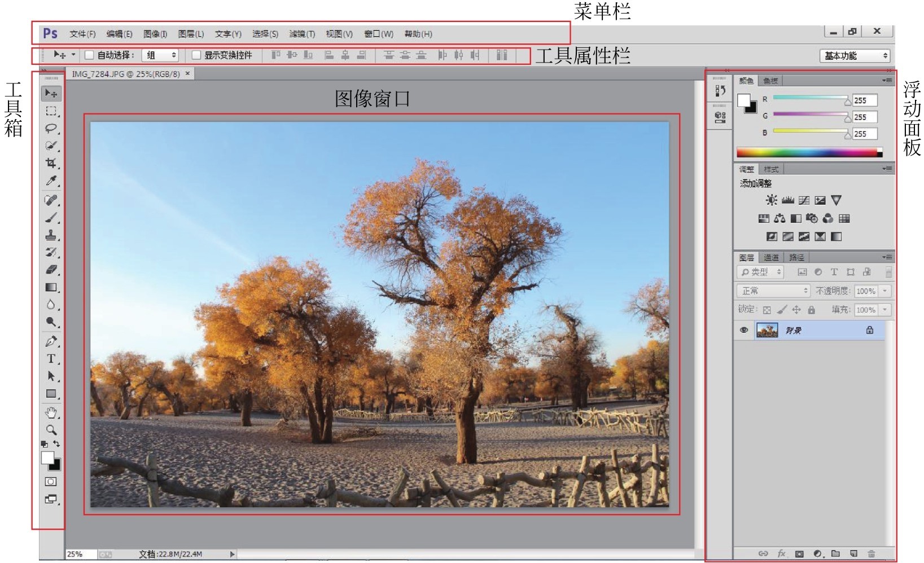Select the Spot Healing Brush tool
This screenshot has height=563, width=924.
click(x=51, y=200)
